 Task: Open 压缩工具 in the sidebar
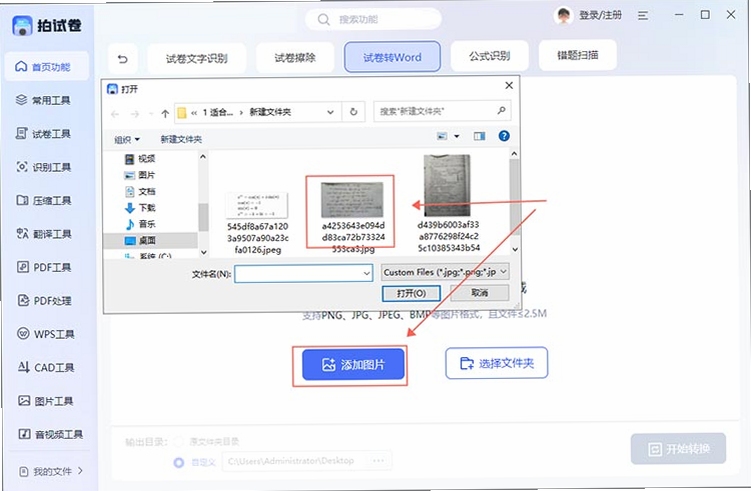[46, 200]
